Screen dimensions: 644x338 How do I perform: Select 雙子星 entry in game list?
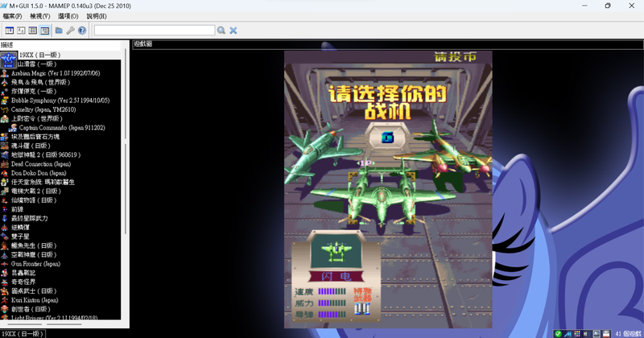coord(20,237)
